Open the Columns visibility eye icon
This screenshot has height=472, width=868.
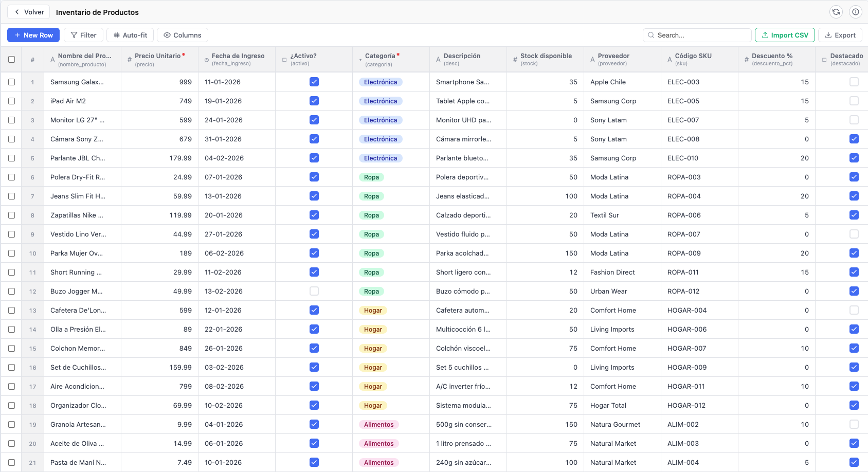pos(167,35)
